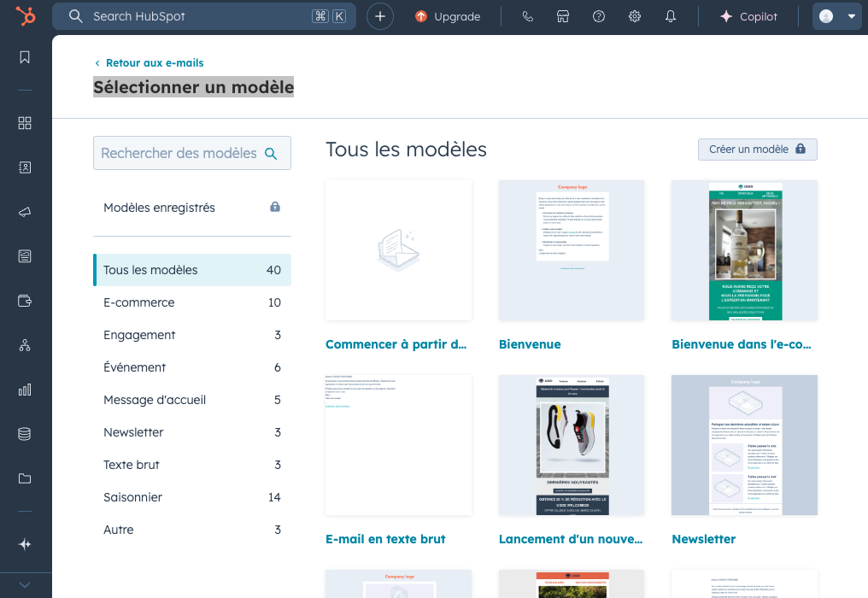868x598 pixels.
Task: Open the Bienvenue dans l'e-commerce wine thumbnail
Action: point(745,250)
